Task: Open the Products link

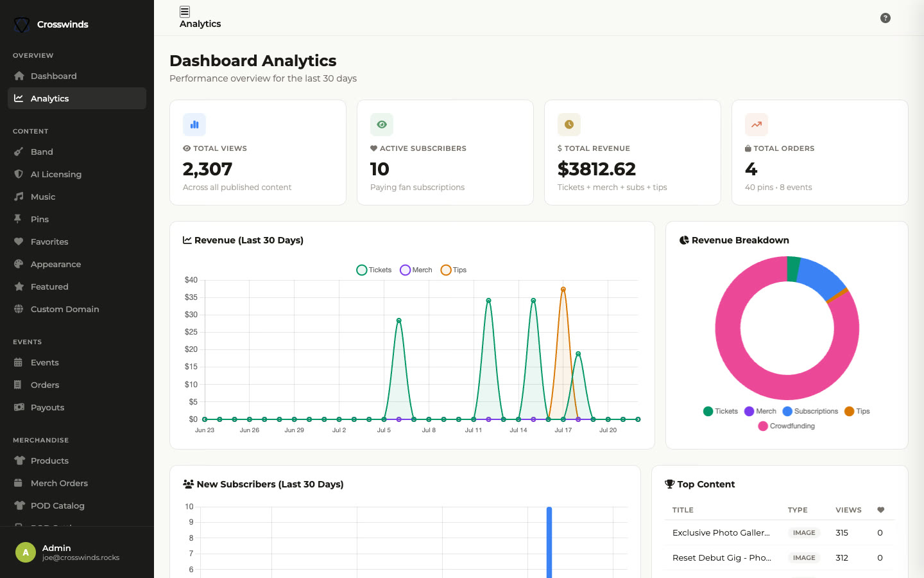Action: tap(77, 460)
